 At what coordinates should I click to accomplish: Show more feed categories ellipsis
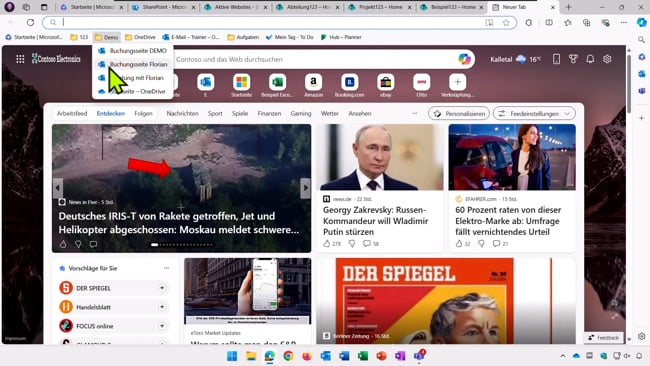pos(415,114)
